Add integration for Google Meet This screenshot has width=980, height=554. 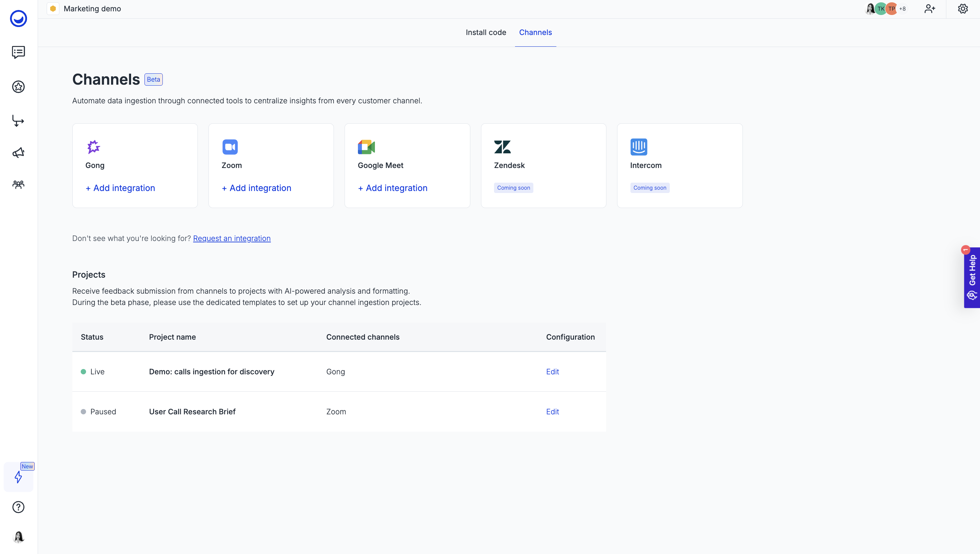[x=393, y=188]
